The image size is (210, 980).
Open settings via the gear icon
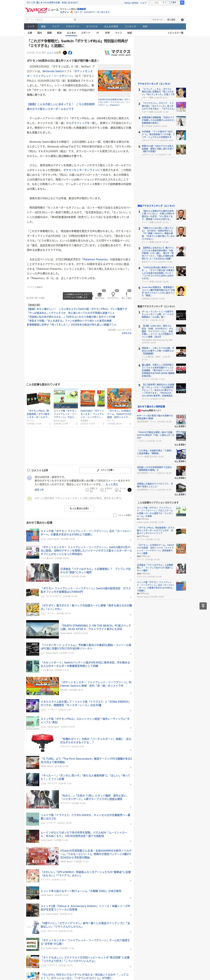pyautogui.click(x=182, y=20)
